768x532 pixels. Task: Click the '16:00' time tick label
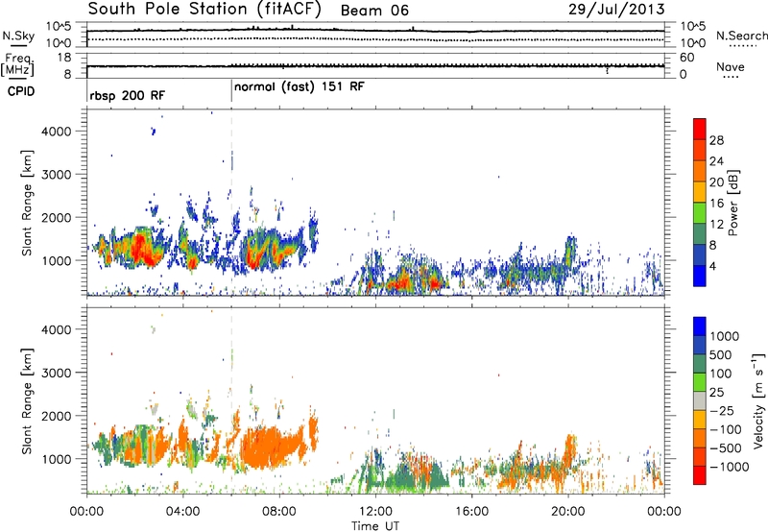click(x=471, y=512)
